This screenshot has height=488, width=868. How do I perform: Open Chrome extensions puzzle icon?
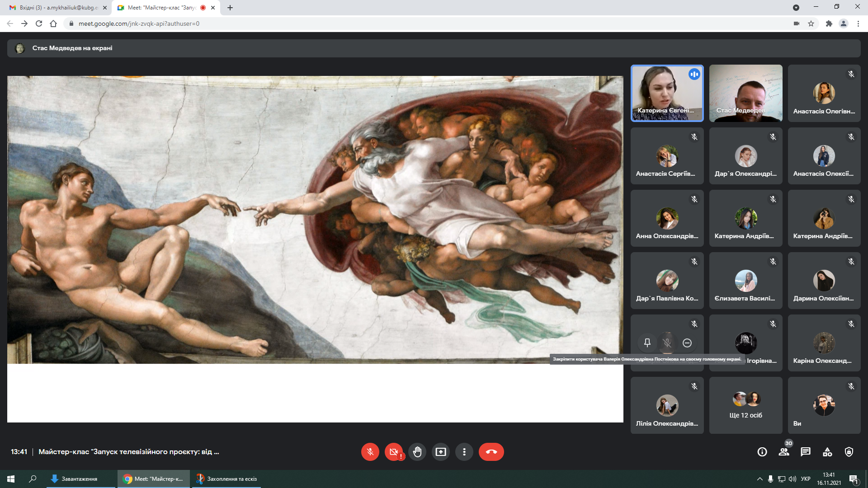tap(829, 23)
